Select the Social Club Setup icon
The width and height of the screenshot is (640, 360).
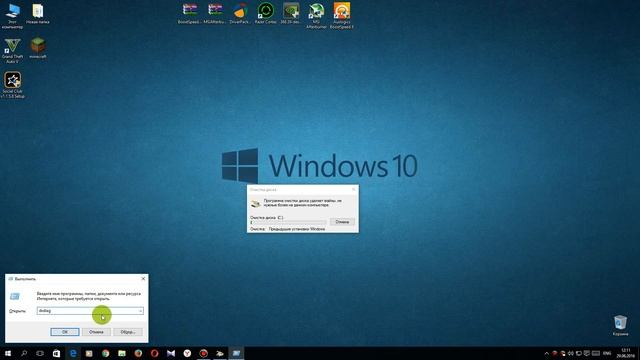click(13, 85)
